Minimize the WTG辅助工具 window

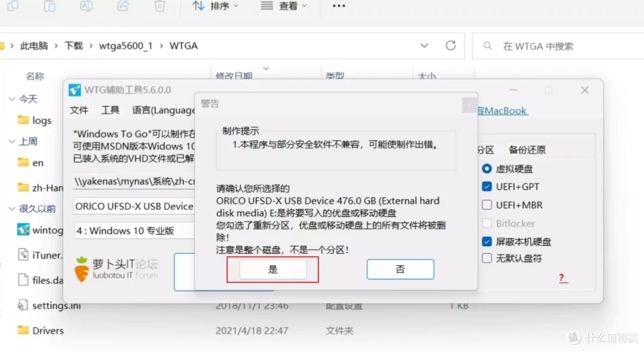(x=513, y=90)
